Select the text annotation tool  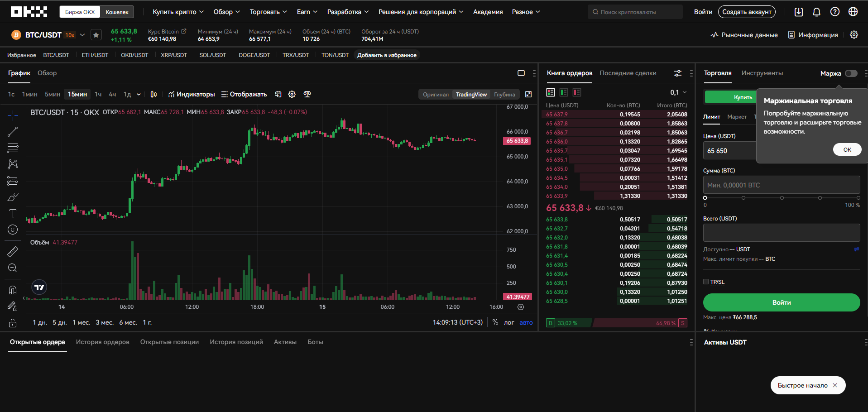13,213
